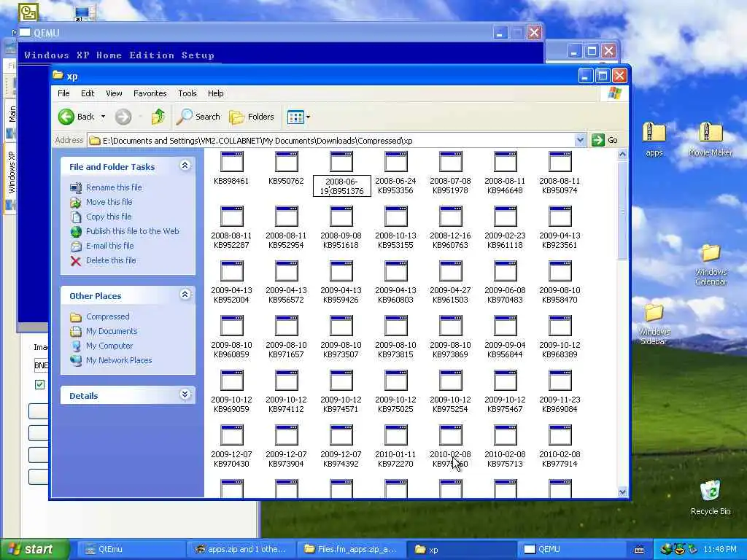Open the Movie Maker desktop icon
Image resolution: width=747 pixels, height=560 pixels.
click(x=711, y=139)
